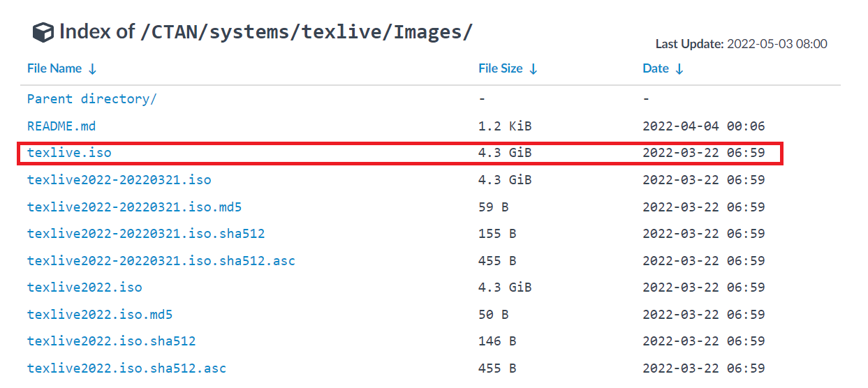Screen dimensions: 868x388
Task: Open texlive2022.iso.sha512.asc signature file
Action: tap(126, 368)
